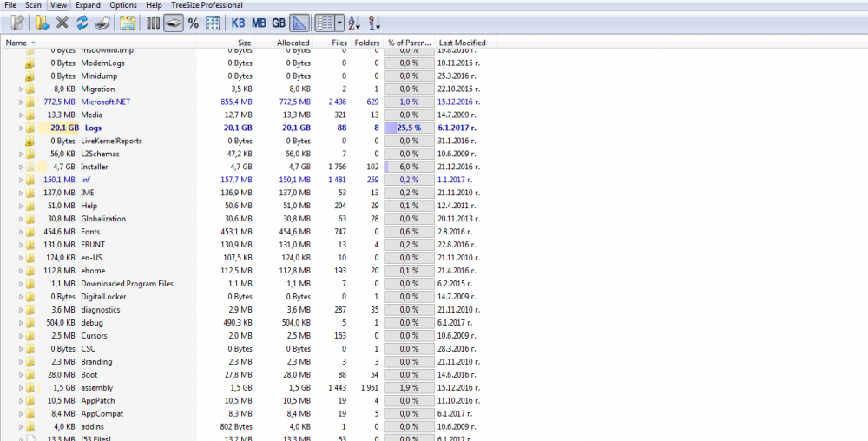This screenshot has width=868, height=441.
Task: Click the sort by name A-Z icon
Action: [355, 23]
